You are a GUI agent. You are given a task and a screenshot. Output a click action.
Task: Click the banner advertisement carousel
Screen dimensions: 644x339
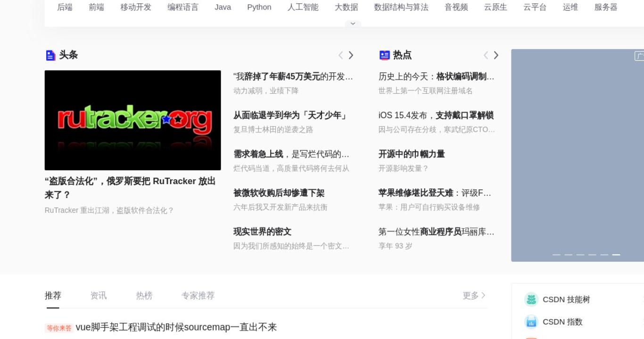(578, 155)
